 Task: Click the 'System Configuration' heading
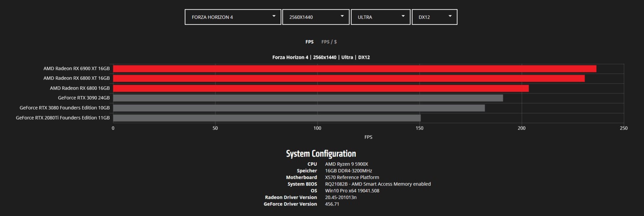[321, 154]
